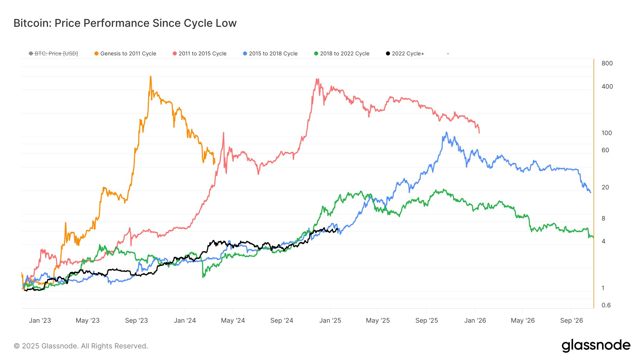Click the Jan '24 x-axis label

(x=185, y=321)
